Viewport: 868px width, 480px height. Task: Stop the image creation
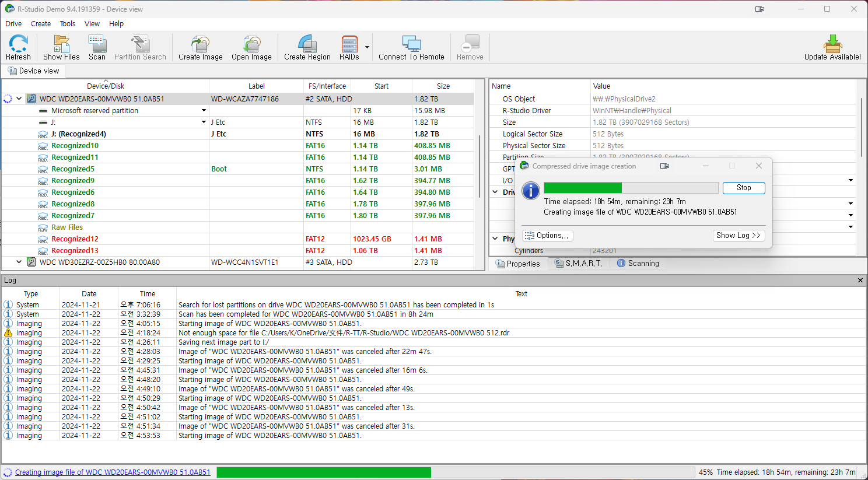pos(744,188)
